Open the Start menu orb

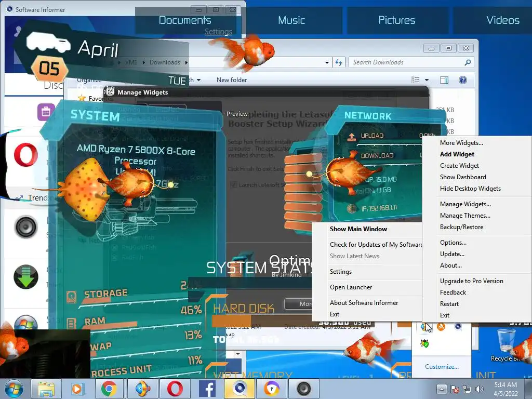point(14,389)
